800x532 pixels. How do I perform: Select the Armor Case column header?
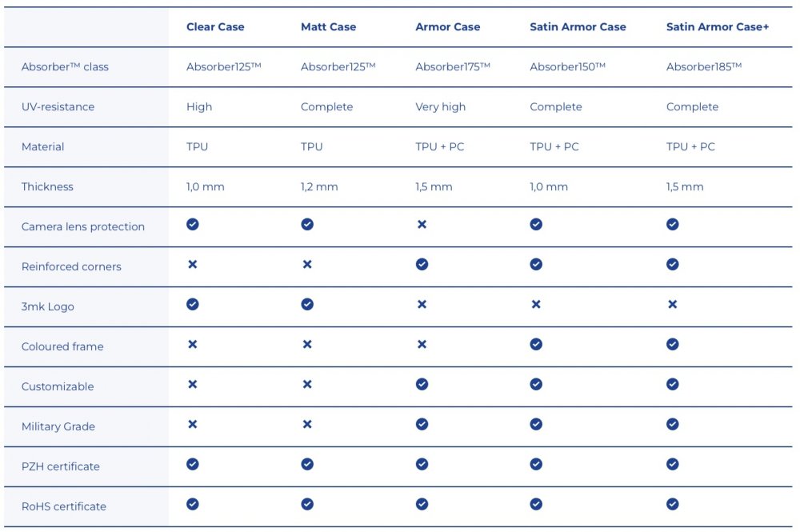pyautogui.click(x=447, y=27)
